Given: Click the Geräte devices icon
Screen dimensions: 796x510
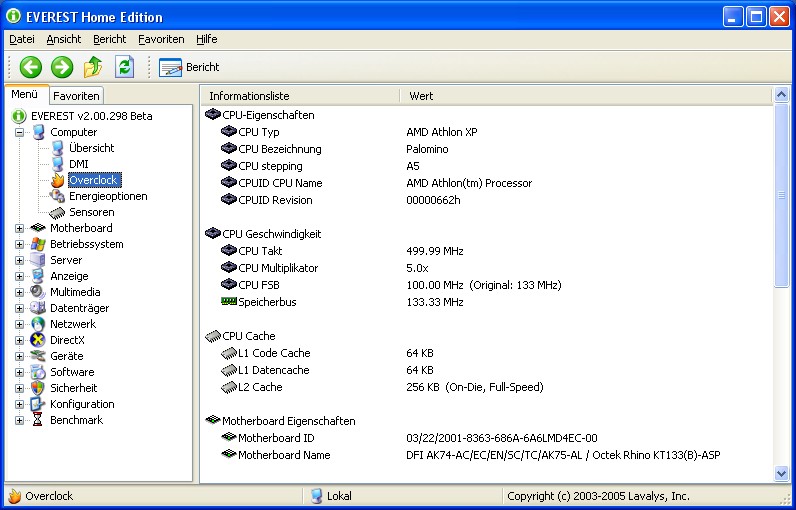Looking at the screenshot, I should (x=38, y=356).
